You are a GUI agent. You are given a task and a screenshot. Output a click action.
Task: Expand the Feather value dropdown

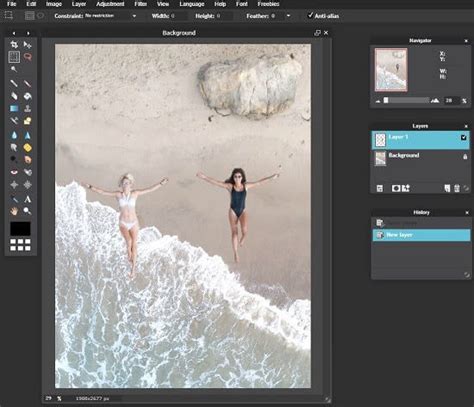click(x=288, y=16)
